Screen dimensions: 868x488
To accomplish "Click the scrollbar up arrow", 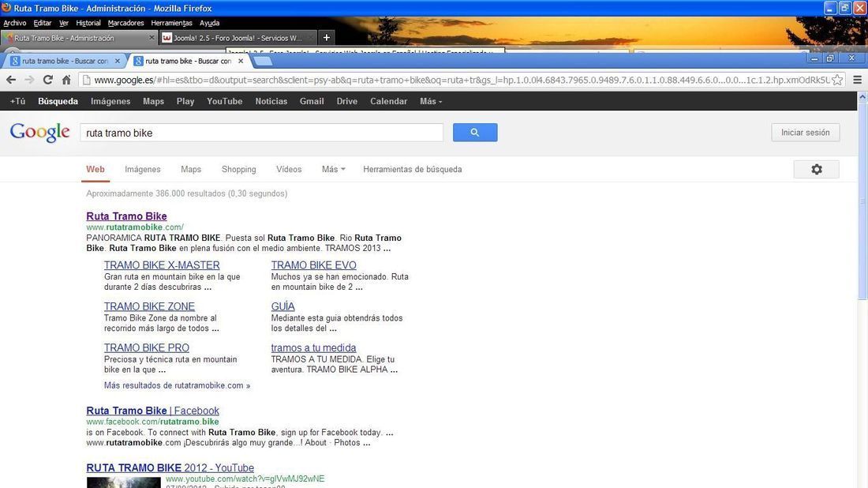I will [x=862, y=97].
